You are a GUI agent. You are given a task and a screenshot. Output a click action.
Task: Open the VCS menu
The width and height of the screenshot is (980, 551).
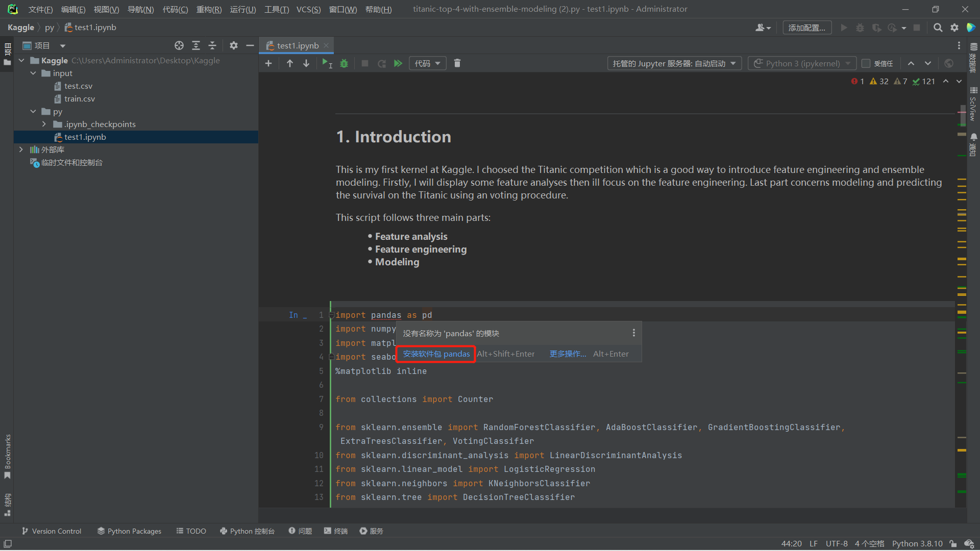pos(308,9)
